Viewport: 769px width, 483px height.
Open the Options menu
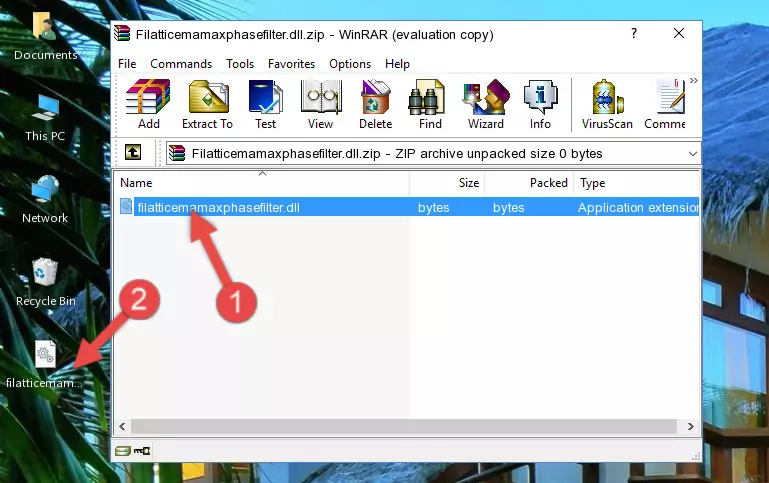pyautogui.click(x=350, y=64)
